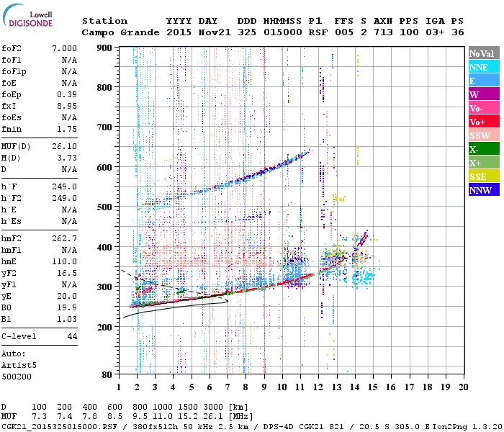
Task: Click the 80 km height axis label
Action: click(x=107, y=374)
